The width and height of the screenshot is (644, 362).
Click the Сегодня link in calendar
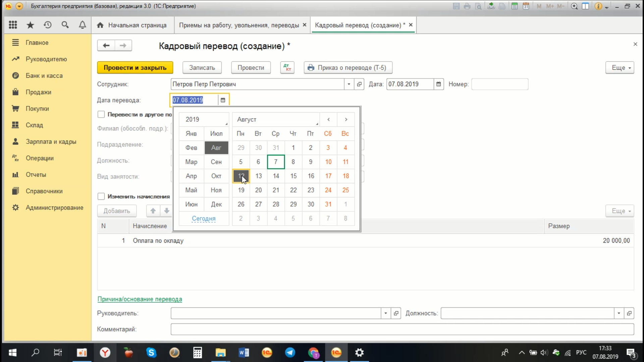click(x=204, y=219)
